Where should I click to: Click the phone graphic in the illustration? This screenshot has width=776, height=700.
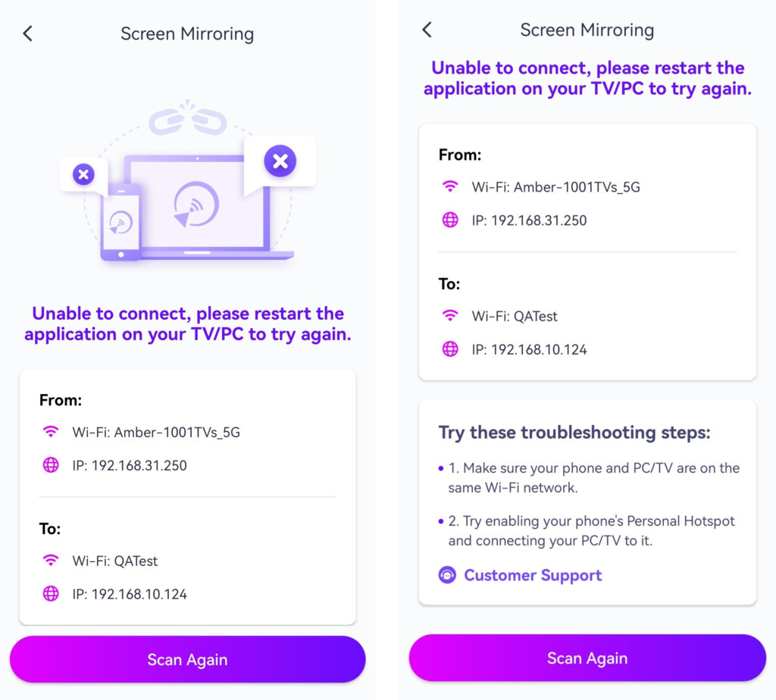[120, 221]
